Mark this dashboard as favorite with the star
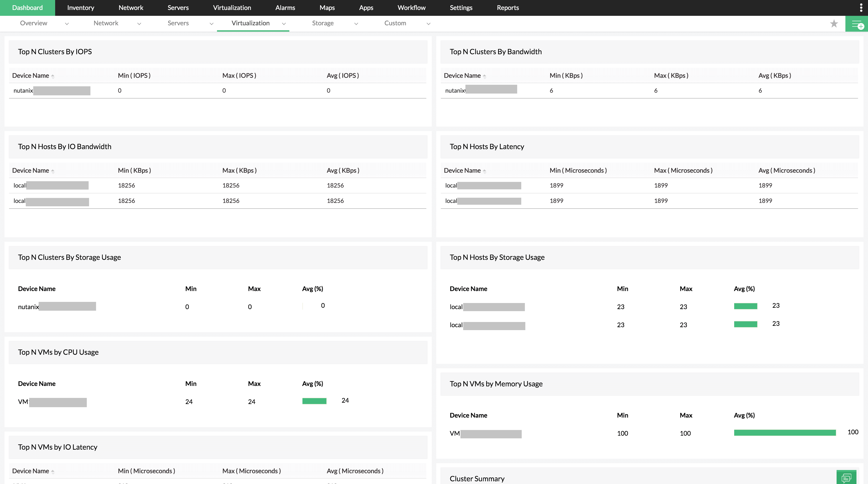Viewport: 868px width, 484px height. [x=834, y=23]
